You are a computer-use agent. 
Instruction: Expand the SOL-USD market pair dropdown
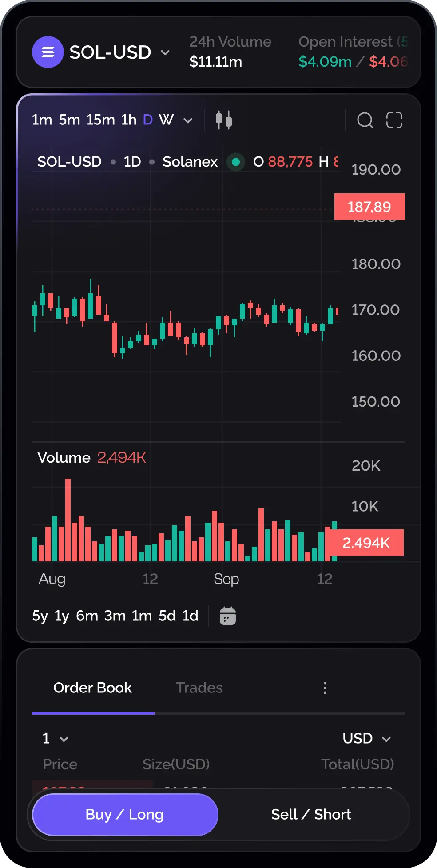click(165, 52)
